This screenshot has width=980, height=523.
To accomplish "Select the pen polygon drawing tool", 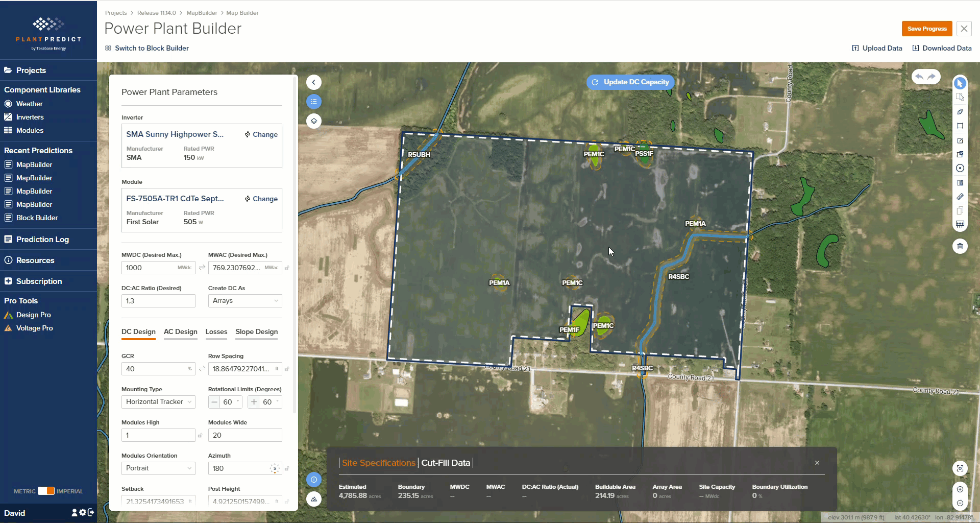I will coord(960,111).
